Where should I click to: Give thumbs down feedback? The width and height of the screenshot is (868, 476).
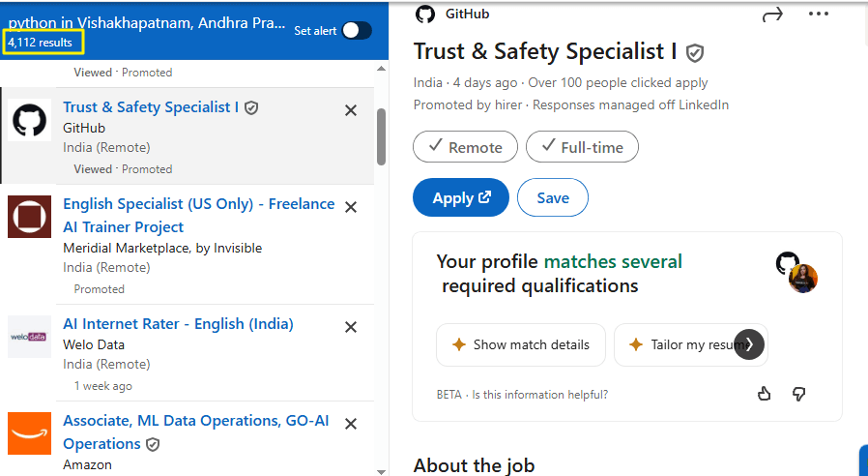coord(798,394)
